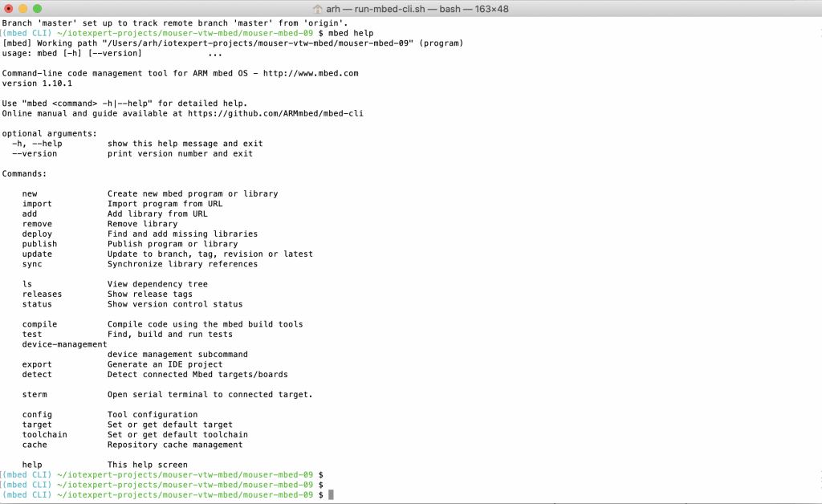Click 'Set or get default toolchain' description
Image resolution: width=822 pixels, height=504 pixels.
[177, 434]
